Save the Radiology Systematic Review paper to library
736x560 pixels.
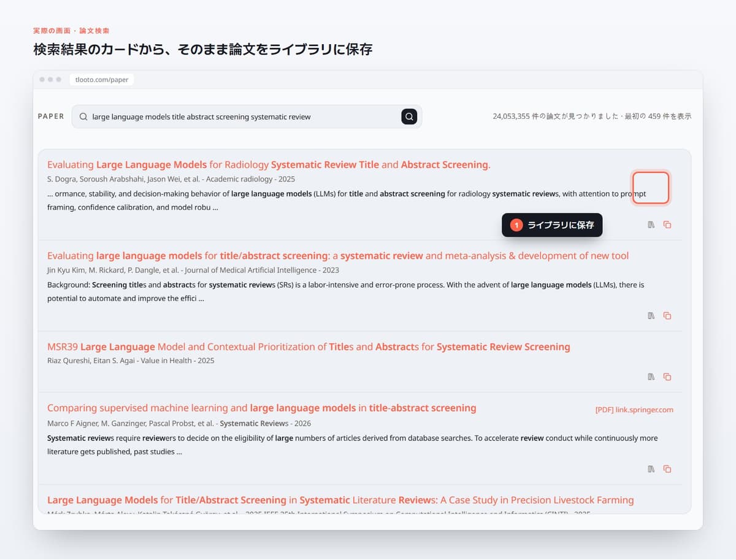tap(651, 224)
